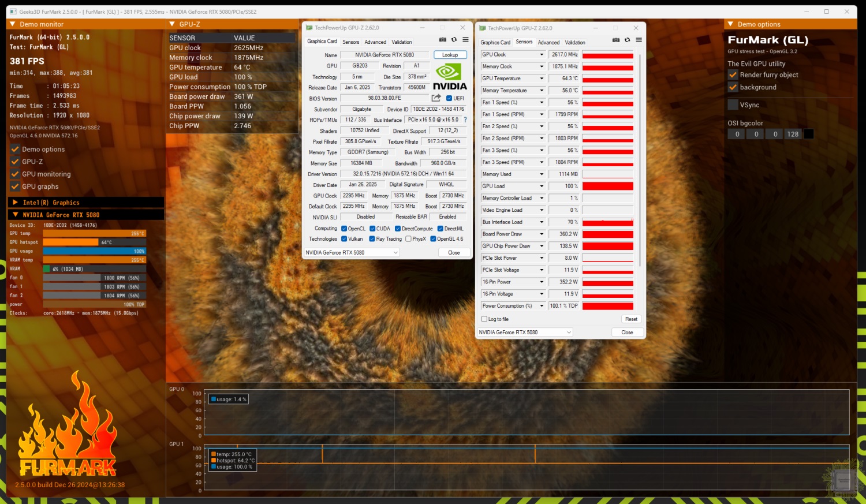Expand the Intel(R) Graphics section
The width and height of the screenshot is (866, 504).
(x=16, y=203)
